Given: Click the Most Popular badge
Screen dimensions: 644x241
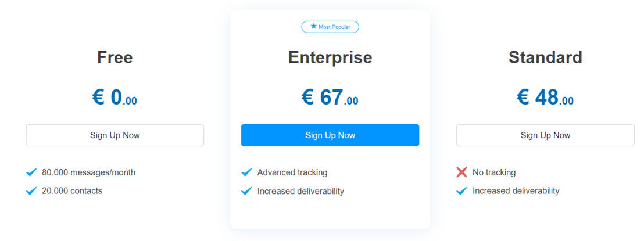Looking at the screenshot, I should pos(330,27).
